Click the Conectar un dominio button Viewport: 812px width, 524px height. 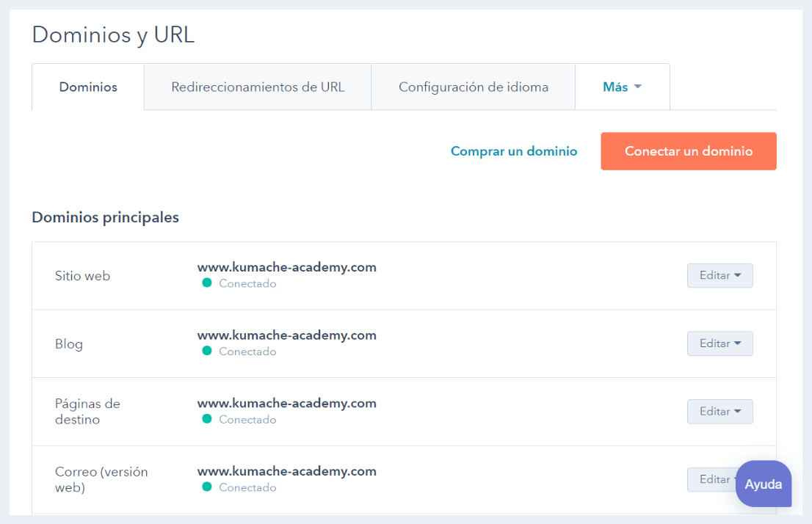coord(688,151)
